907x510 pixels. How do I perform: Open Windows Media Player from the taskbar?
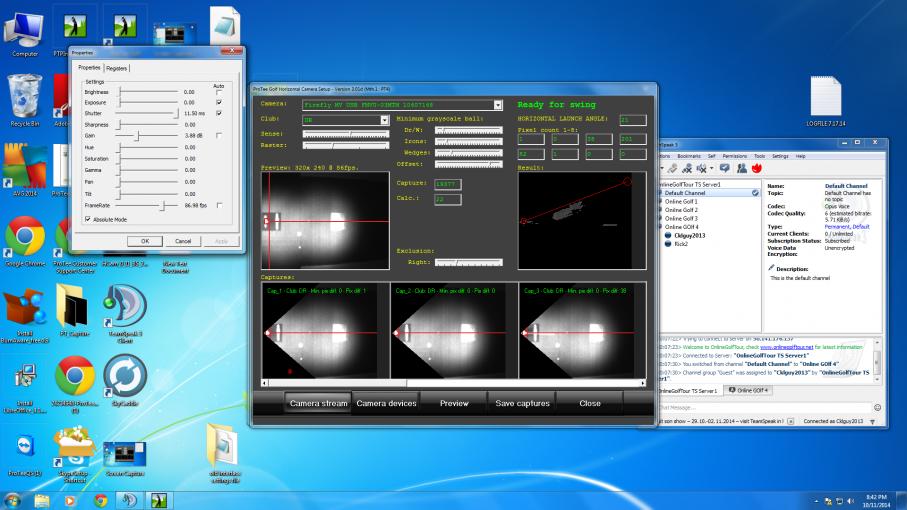71,501
